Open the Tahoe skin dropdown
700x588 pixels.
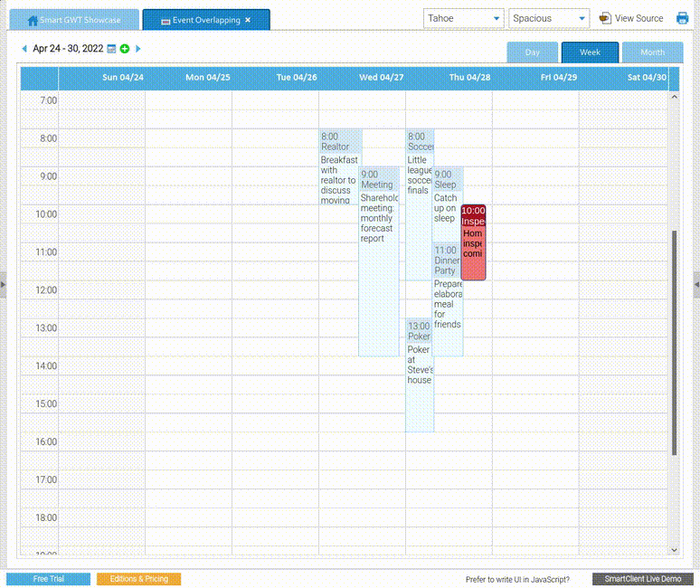463,18
